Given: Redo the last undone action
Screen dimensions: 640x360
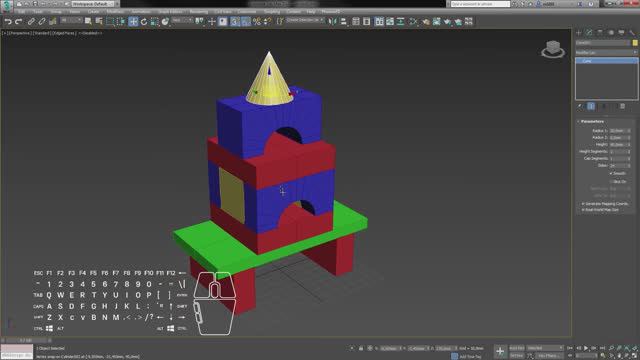Looking at the screenshot, I should tap(18, 22).
